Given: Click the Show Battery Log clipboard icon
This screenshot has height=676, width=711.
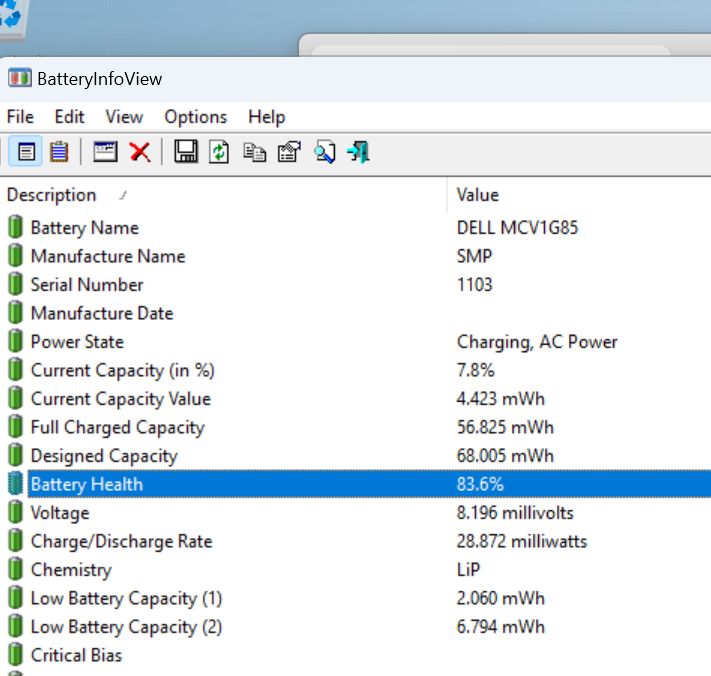Looking at the screenshot, I should pyautogui.click(x=59, y=151).
